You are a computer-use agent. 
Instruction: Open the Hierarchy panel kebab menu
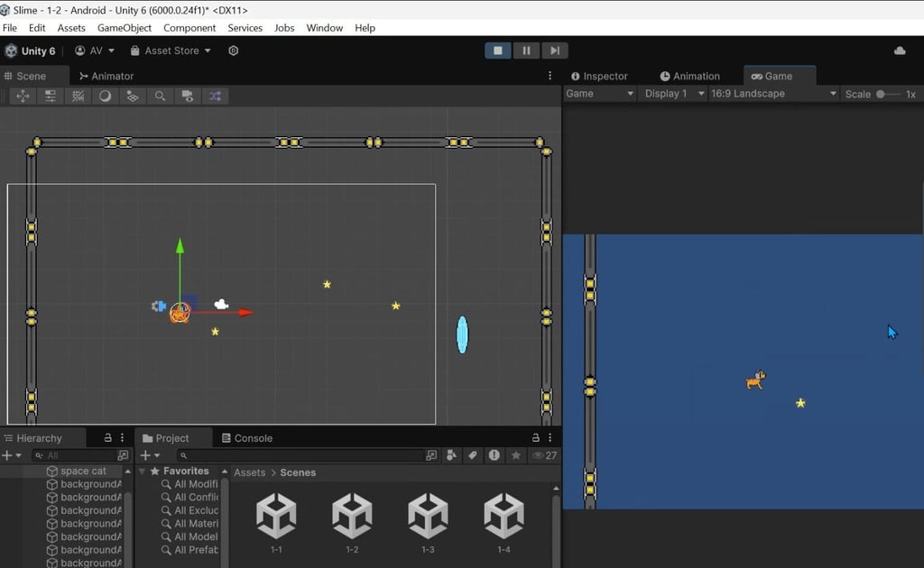[122, 438]
